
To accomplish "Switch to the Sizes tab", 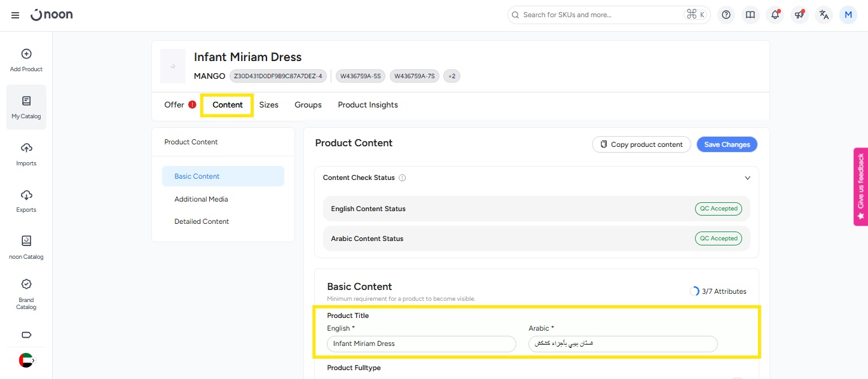I will pos(268,105).
